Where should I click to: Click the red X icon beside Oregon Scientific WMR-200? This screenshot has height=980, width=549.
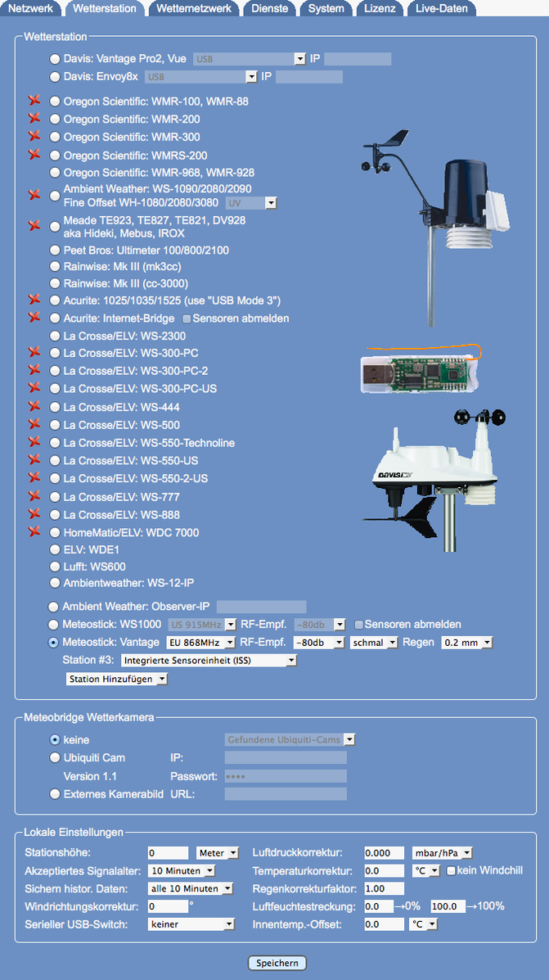click(x=34, y=119)
